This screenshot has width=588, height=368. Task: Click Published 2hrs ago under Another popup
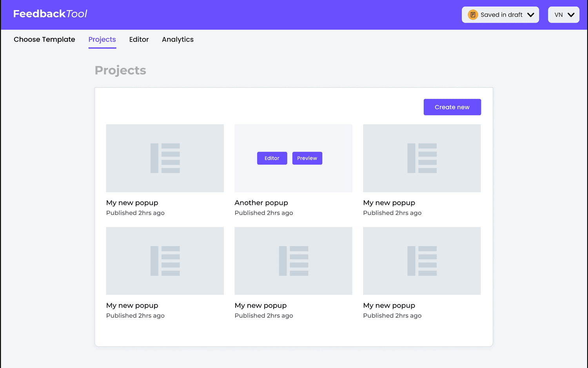264,213
